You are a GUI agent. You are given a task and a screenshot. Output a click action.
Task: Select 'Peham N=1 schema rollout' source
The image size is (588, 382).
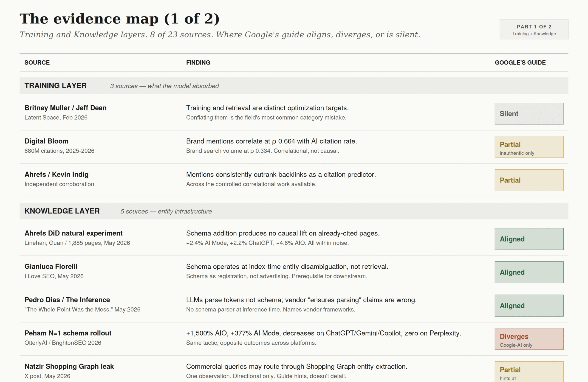[x=68, y=333]
